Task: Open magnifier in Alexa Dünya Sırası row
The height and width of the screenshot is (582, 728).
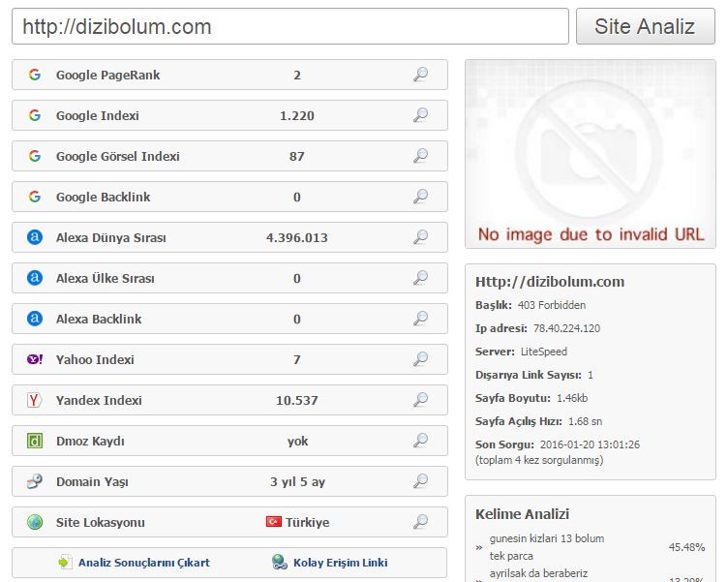Action: point(421,237)
